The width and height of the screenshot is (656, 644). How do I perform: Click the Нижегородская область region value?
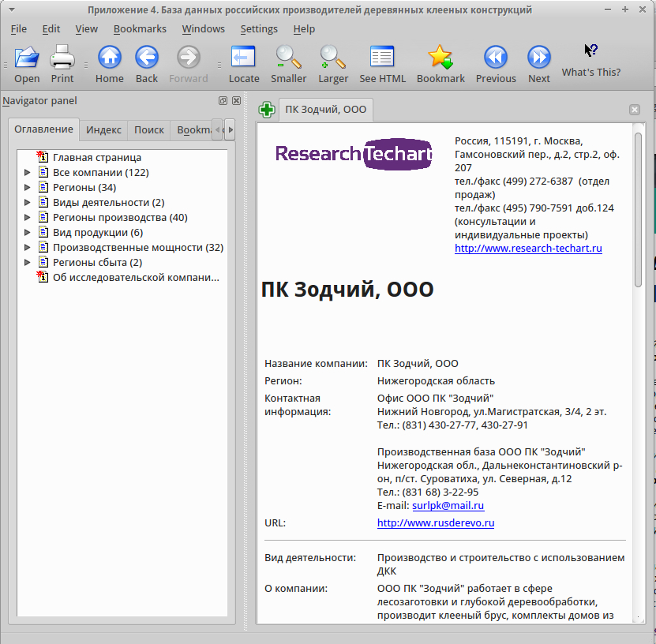(436, 381)
